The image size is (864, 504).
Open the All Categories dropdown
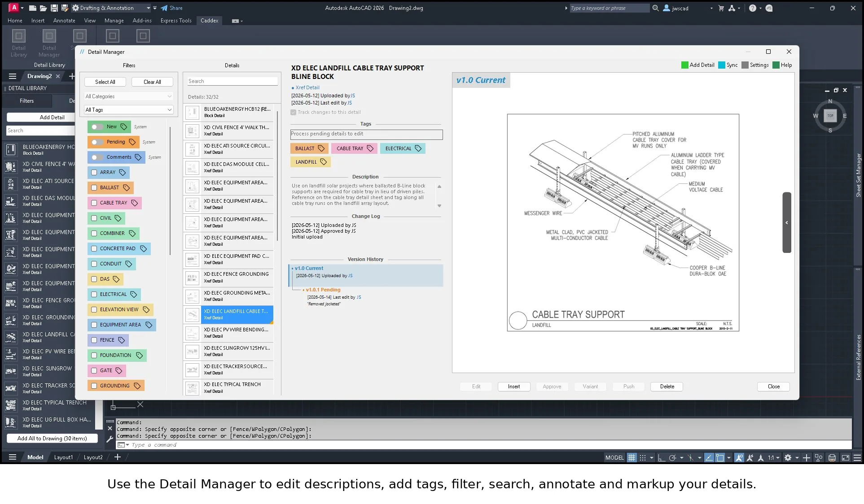129,96
